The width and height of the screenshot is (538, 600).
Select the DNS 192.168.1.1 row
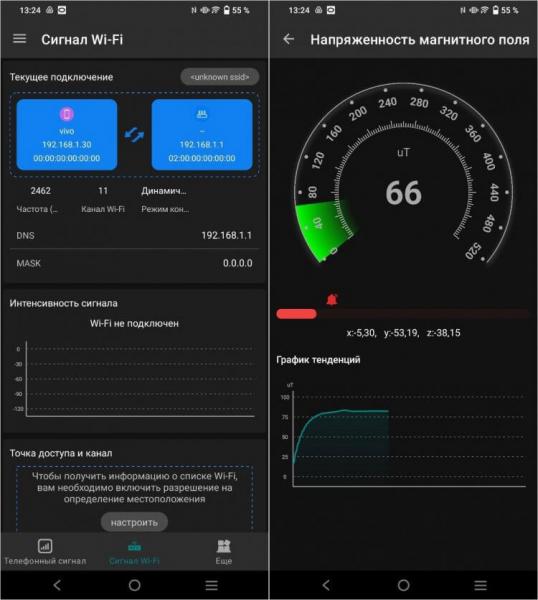pos(134,235)
